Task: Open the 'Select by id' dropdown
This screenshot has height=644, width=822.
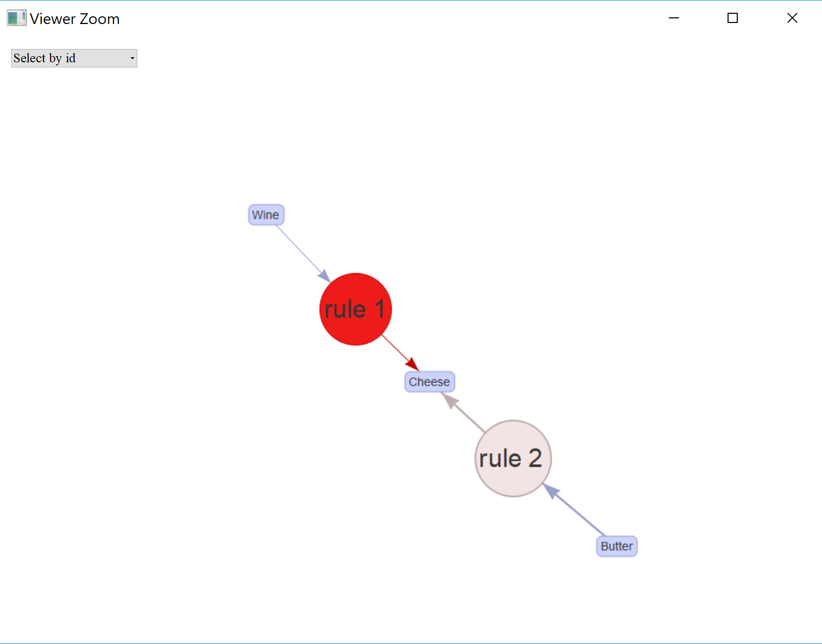Action: [x=74, y=58]
